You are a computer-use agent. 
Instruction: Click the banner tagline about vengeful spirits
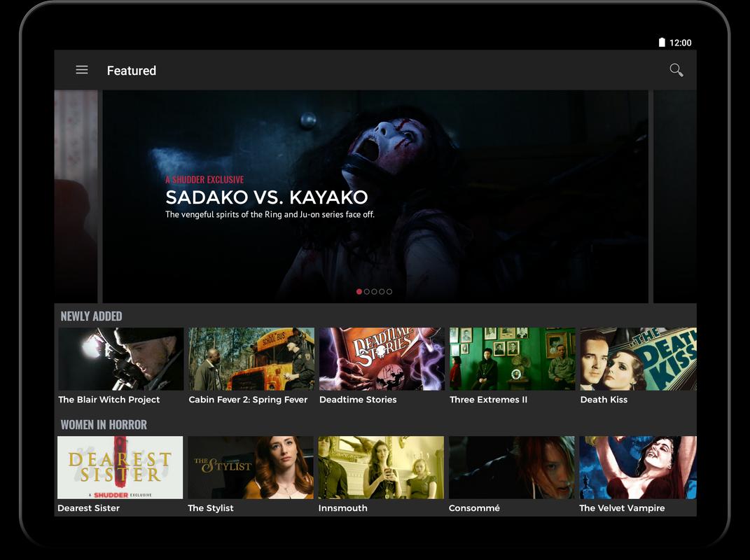click(x=270, y=214)
